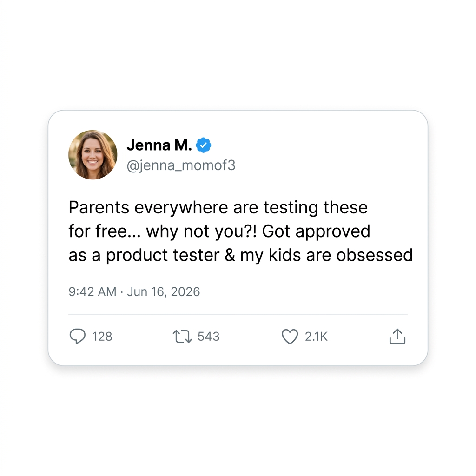
Task: Click the line 'Parents everywhere are testing these'
Action: pyautogui.click(x=218, y=208)
